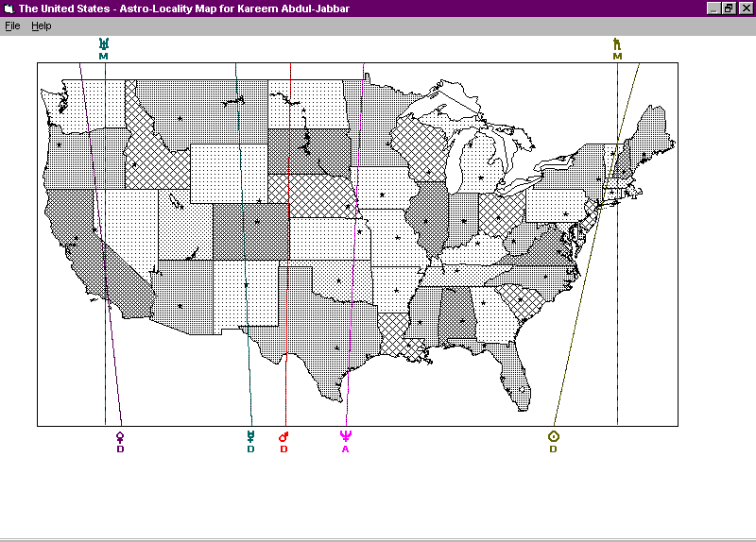
Task: Click the 'M' label under the Saturn symbol
Action: click(617, 57)
